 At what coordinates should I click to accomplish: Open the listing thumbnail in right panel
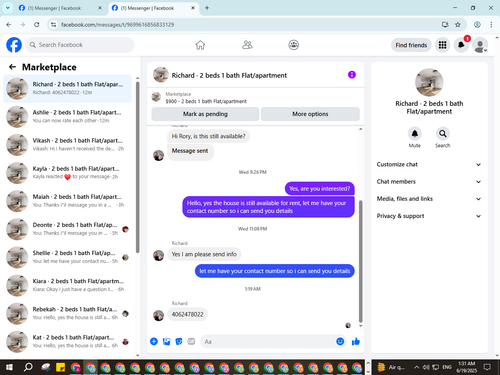(x=429, y=82)
